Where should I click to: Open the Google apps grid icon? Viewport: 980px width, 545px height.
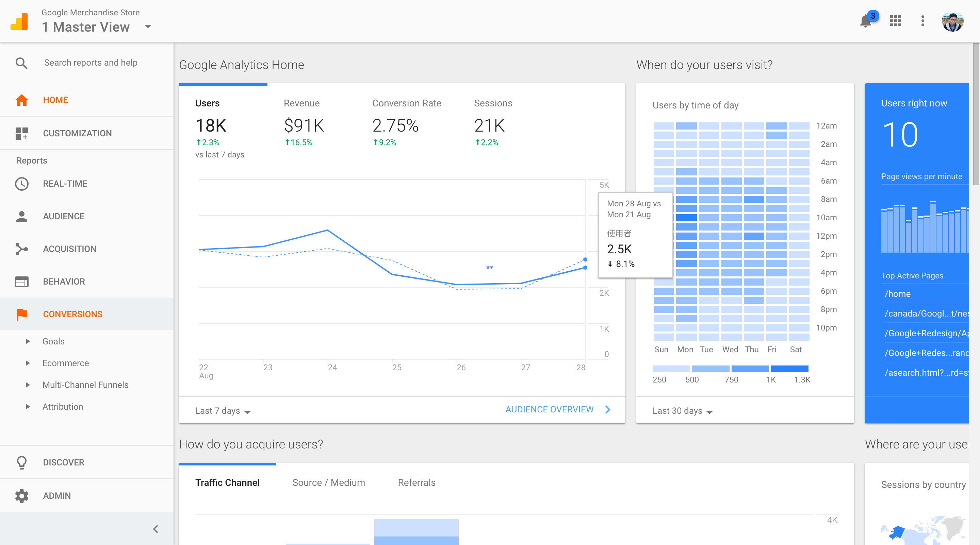896,21
